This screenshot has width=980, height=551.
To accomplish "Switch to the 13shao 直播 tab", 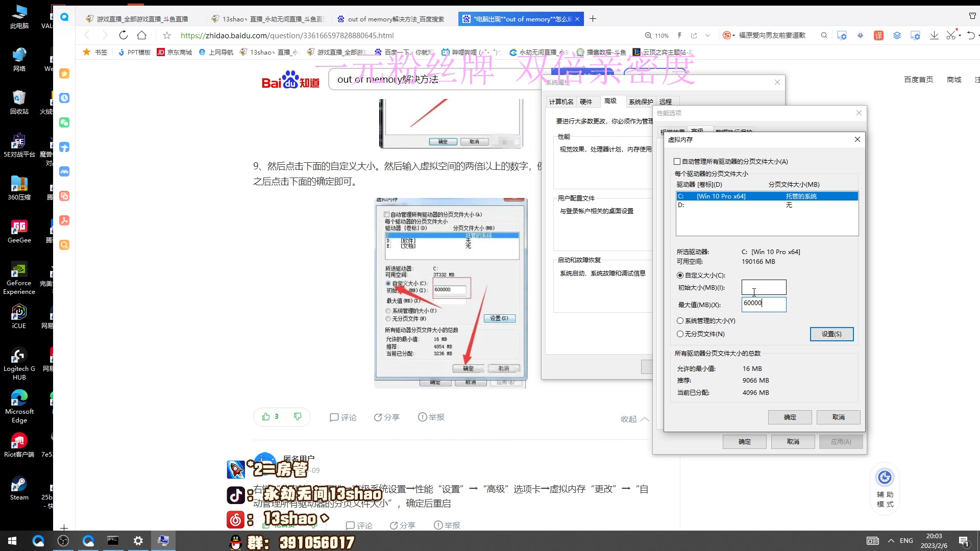I will pos(268,19).
